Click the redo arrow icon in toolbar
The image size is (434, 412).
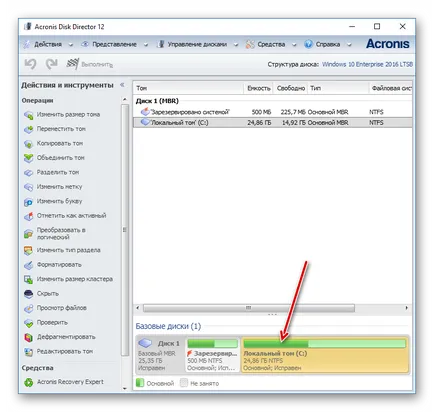point(52,64)
